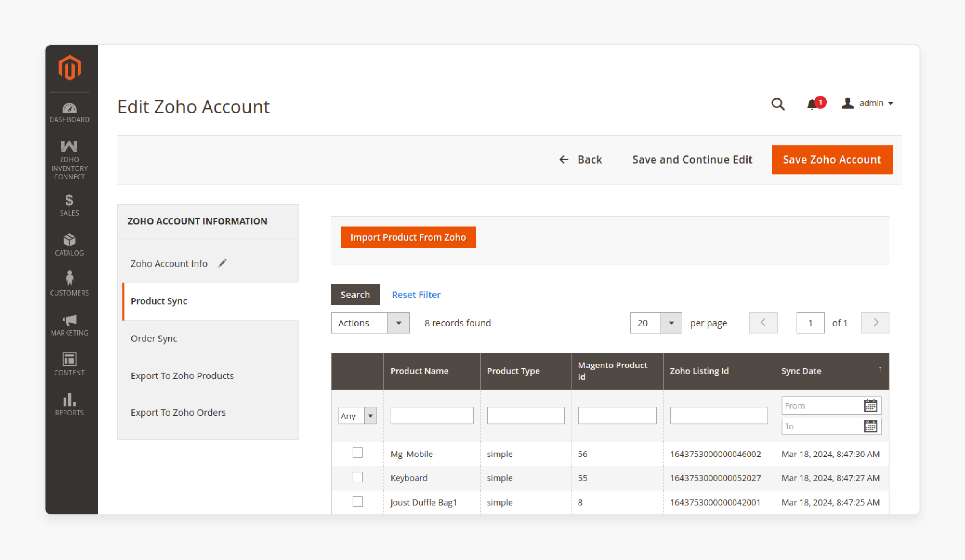The width and height of the screenshot is (965, 560).
Task: Click the Back button
Action: (x=580, y=160)
